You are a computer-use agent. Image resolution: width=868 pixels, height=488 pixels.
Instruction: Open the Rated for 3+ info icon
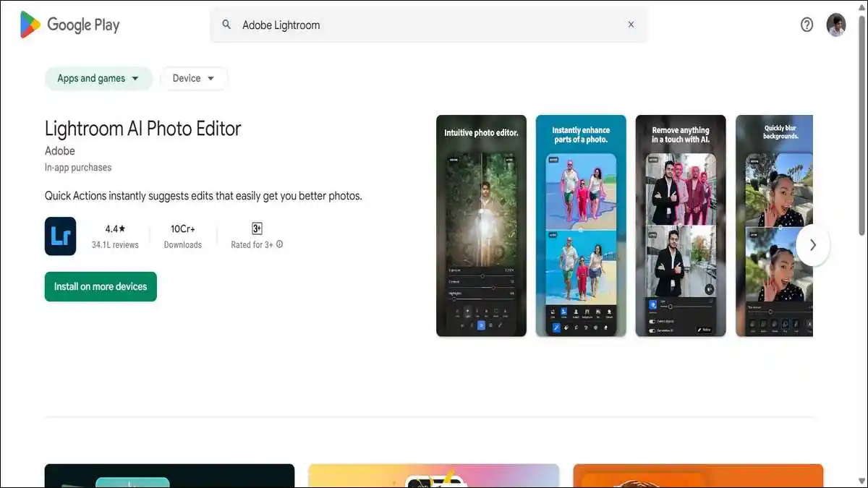(x=280, y=244)
